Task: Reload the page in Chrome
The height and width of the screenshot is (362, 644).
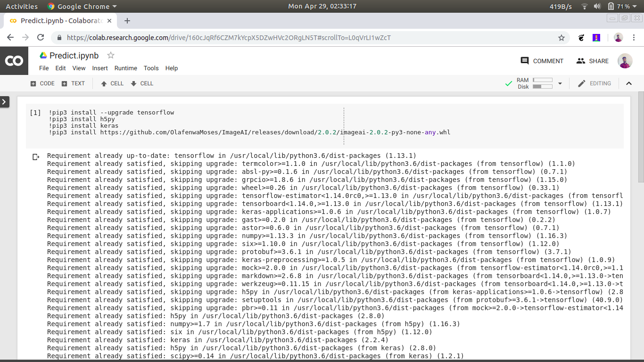Action: (x=41, y=38)
